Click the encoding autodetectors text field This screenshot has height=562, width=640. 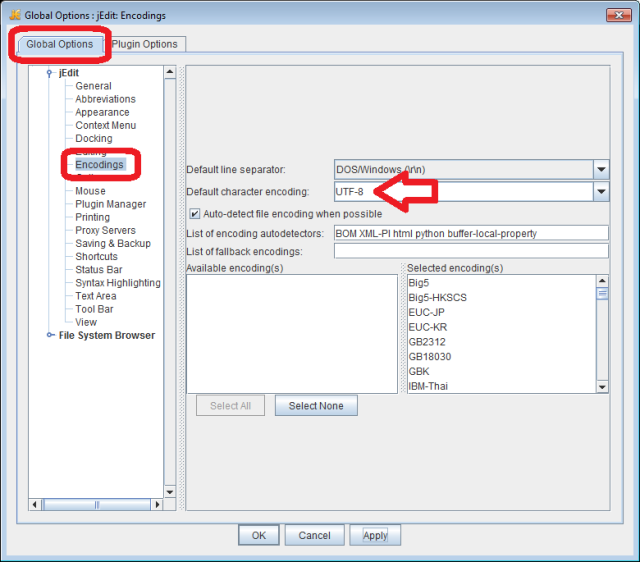(x=471, y=233)
